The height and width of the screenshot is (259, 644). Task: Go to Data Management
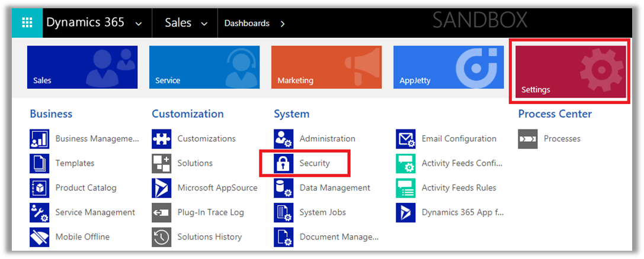pos(334,188)
